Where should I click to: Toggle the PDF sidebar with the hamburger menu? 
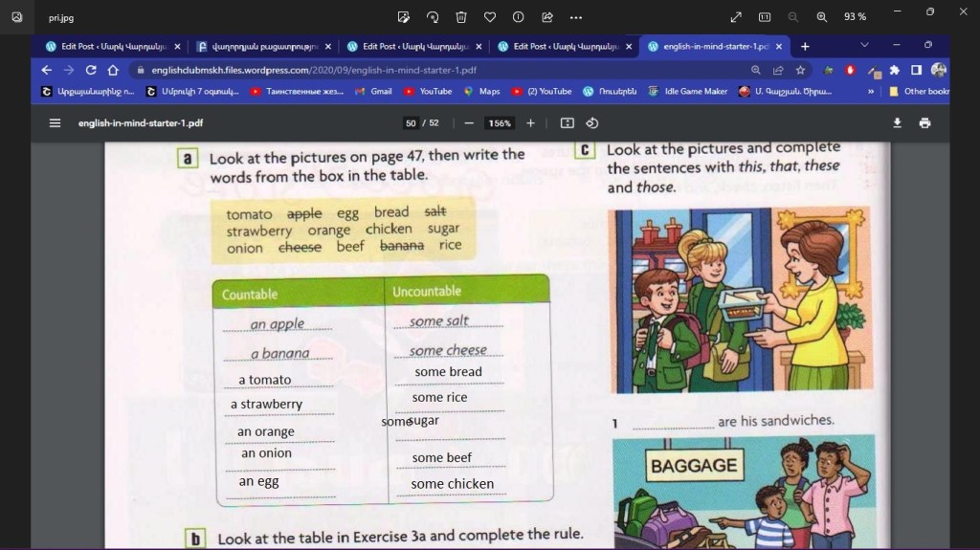click(55, 122)
